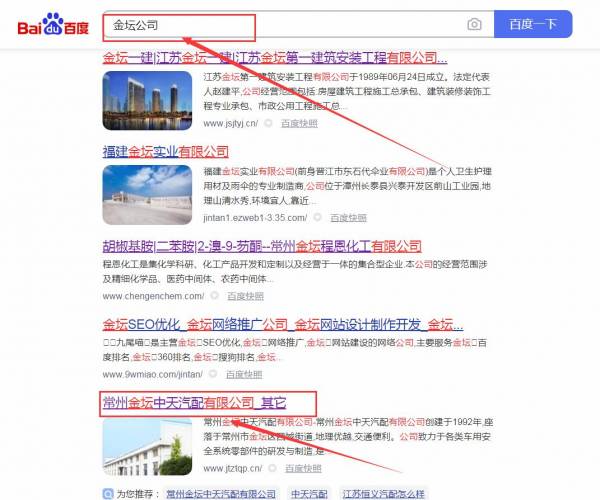The height and width of the screenshot is (500, 600).
Task: Open the 金坛SEO优化 result title
Action: (278, 324)
